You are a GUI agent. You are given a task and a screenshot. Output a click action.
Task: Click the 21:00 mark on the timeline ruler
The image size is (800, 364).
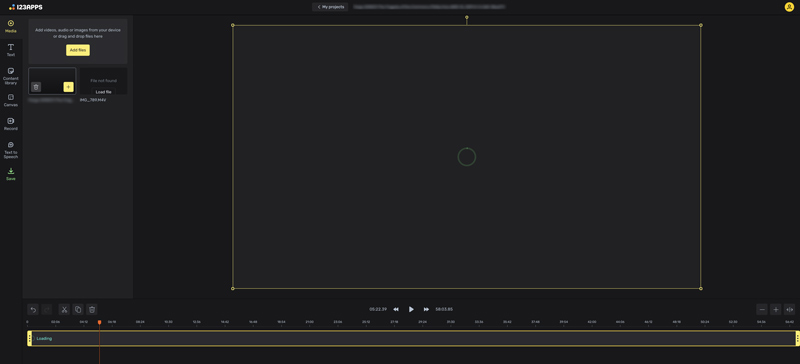tap(309, 322)
